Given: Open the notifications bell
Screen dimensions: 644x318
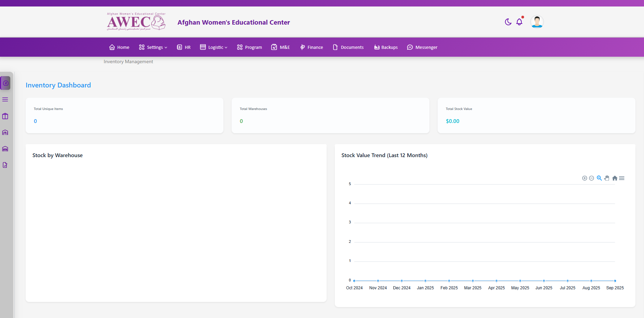Looking at the screenshot, I should pyautogui.click(x=519, y=22).
